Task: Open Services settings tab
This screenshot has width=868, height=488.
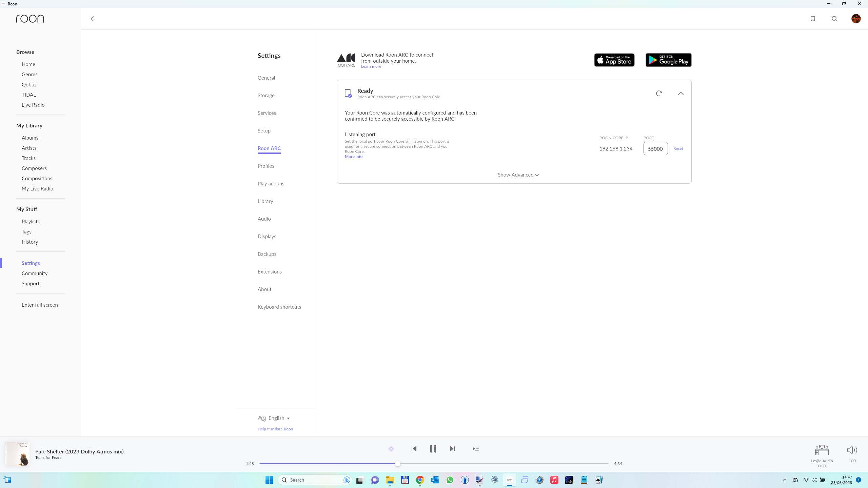Action: pyautogui.click(x=267, y=113)
